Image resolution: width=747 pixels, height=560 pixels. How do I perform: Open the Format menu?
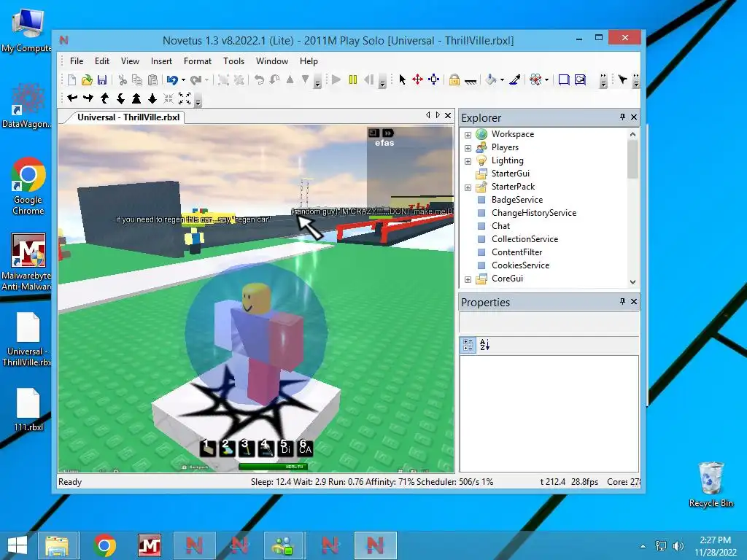pyautogui.click(x=197, y=61)
